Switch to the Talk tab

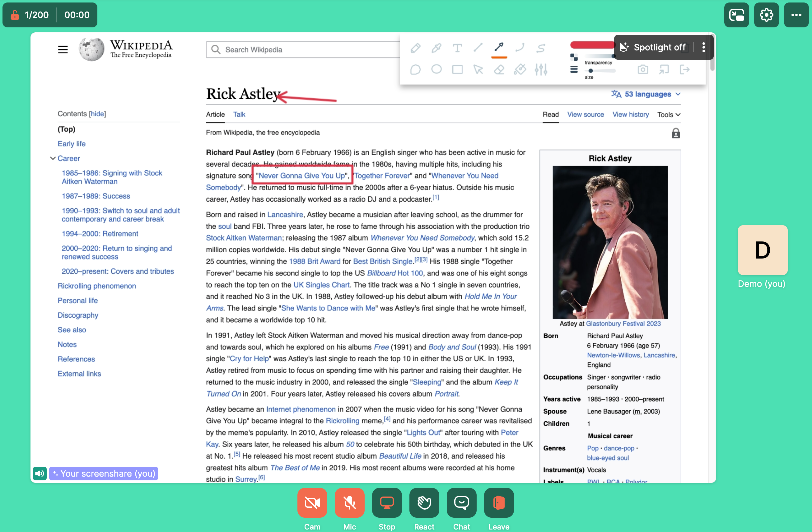(x=239, y=115)
